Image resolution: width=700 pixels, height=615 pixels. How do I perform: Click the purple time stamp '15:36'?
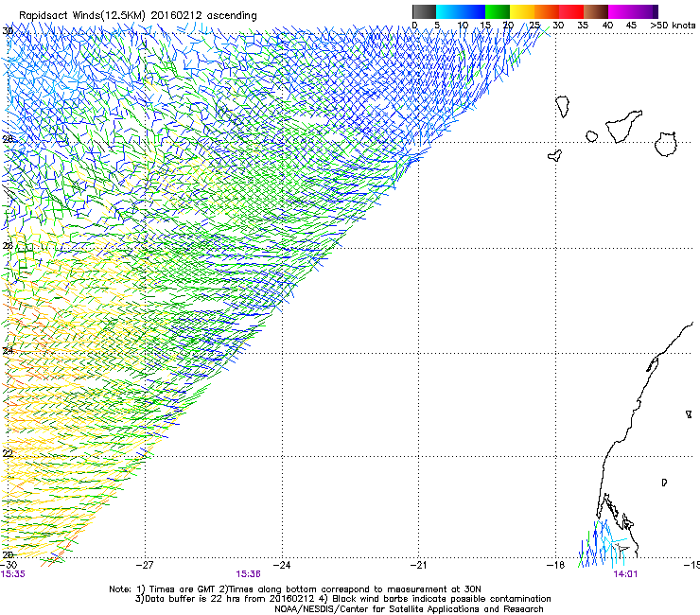[248, 574]
